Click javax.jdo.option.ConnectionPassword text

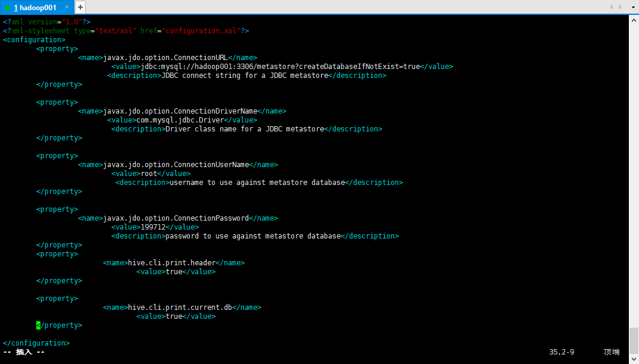point(176,218)
